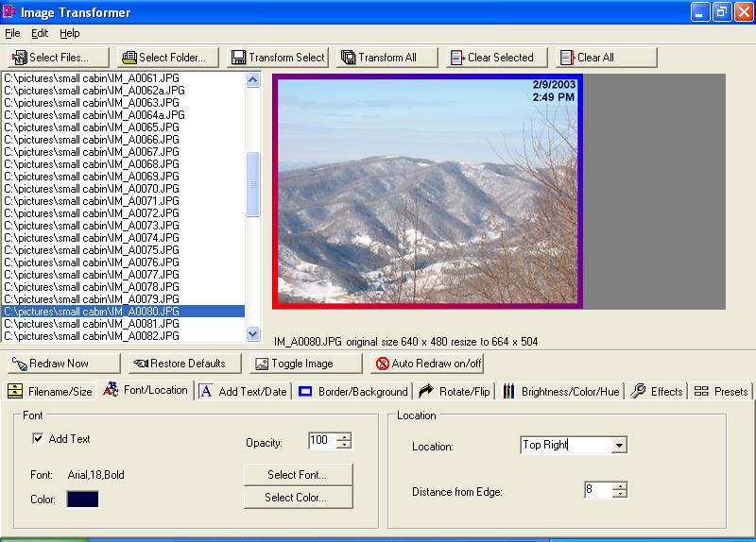756x542 pixels.
Task: Click the Image Transformer title bar icon
Action: 9,11
